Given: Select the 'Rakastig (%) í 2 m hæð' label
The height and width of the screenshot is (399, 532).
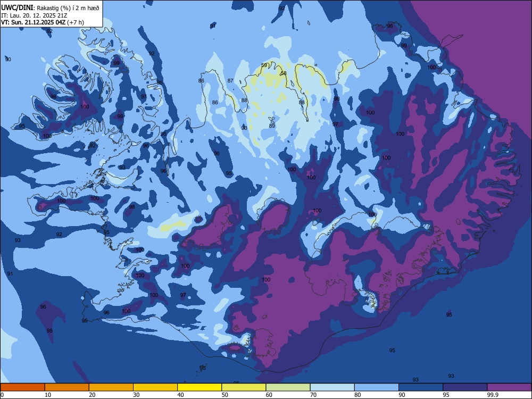Looking at the screenshot, I should [68, 8].
